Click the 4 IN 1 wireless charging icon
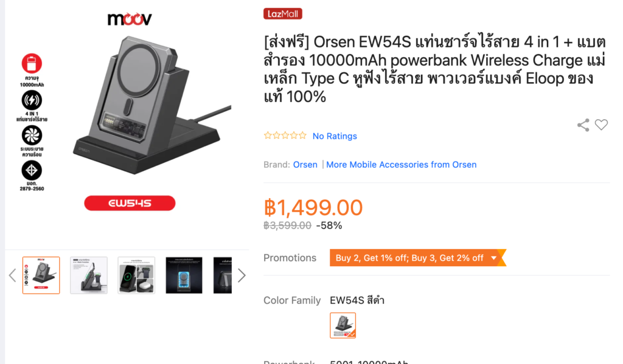Screen dimensions: 623x364 pyautogui.click(x=32, y=100)
